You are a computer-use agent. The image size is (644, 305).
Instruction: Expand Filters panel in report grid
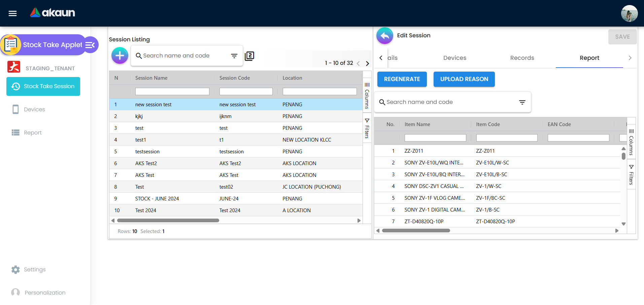631,175
